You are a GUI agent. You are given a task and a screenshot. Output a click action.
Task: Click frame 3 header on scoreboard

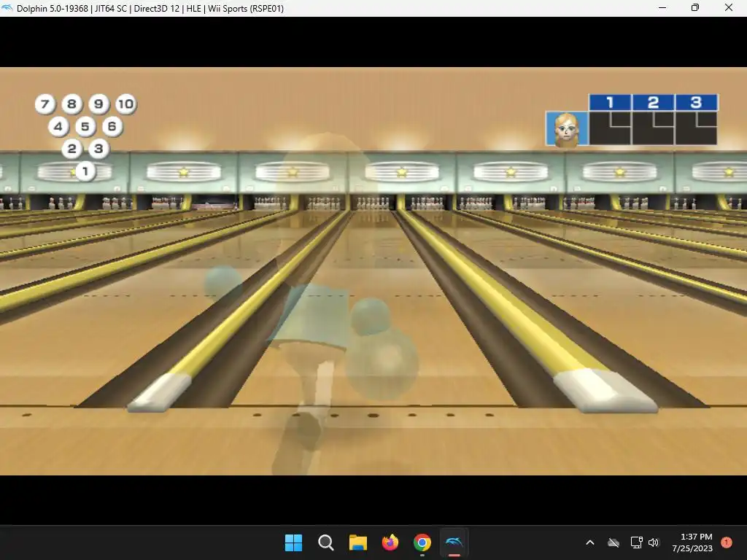click(x=696, y=102)
